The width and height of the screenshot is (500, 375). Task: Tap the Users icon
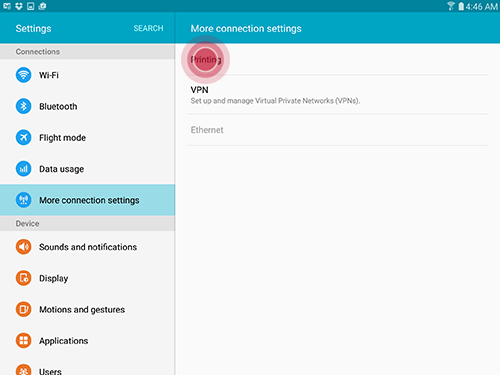23,370
